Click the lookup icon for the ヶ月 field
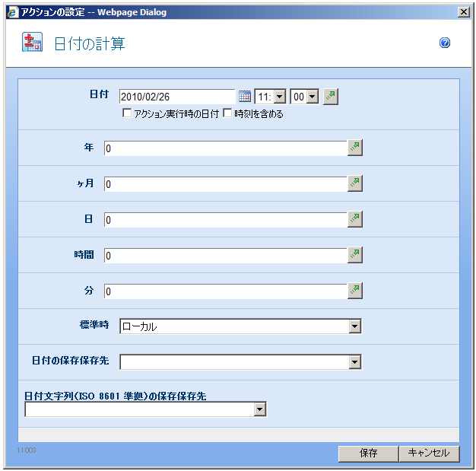476x471 pixels. pos(355,183)
